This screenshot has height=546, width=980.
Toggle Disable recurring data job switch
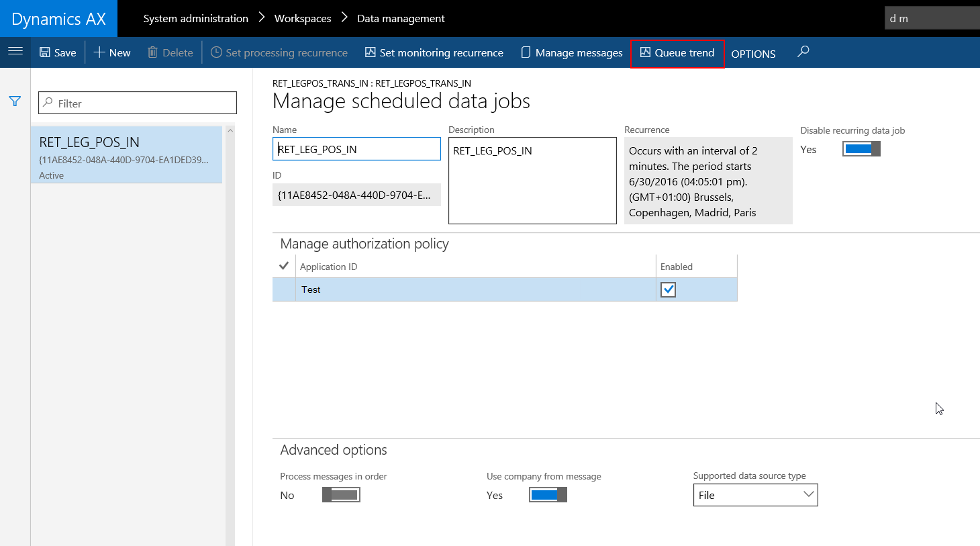coord(861,149)
